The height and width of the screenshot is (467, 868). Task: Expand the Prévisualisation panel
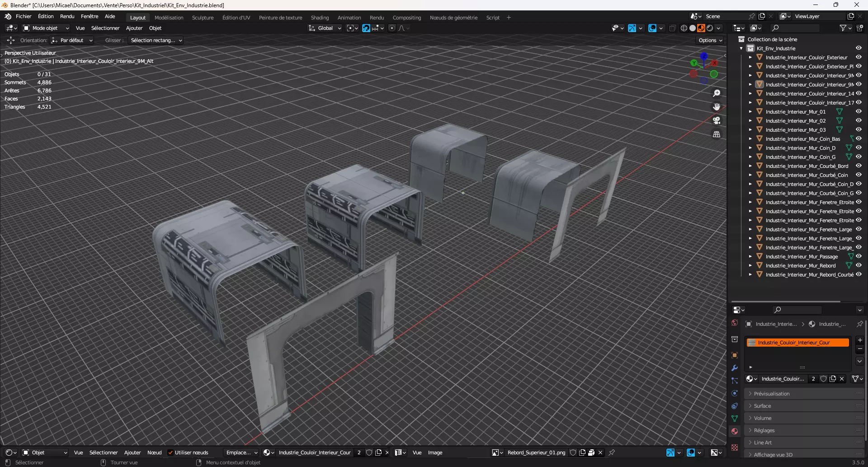click(804, 394)
